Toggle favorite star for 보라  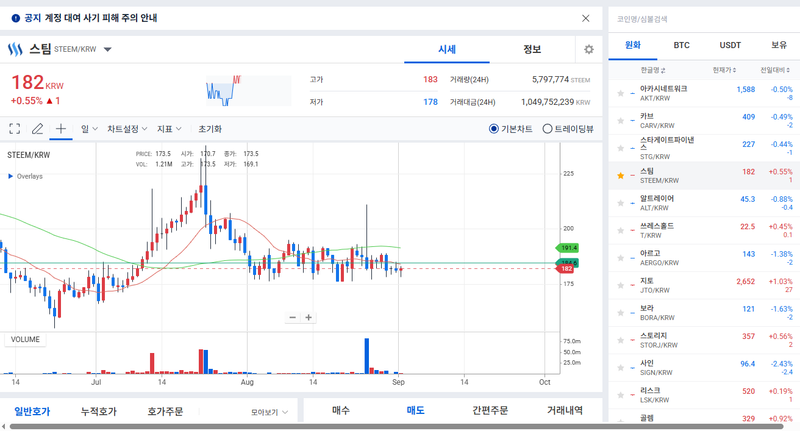pyautogui.click(x=620, y=313)
